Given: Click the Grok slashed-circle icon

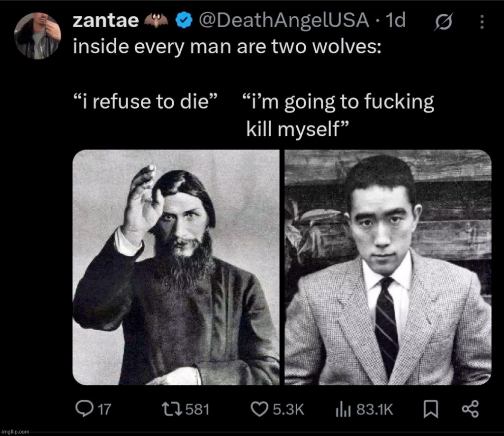Looking at the screenshot, I should coord(444,21).
